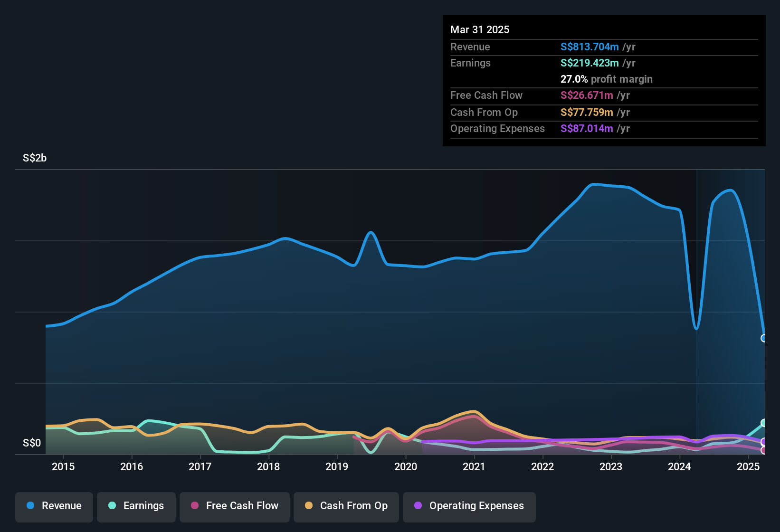This screenshot has width=780, height=532.
Task: Click the operating expenses value S$87.014m
Action: tap(587, 128)
